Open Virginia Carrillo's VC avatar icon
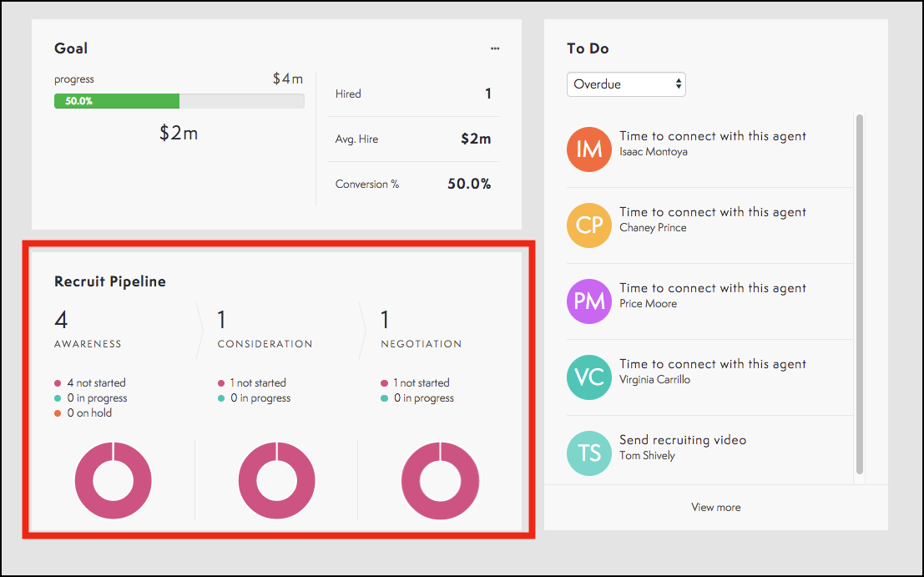 coord(590,377)
